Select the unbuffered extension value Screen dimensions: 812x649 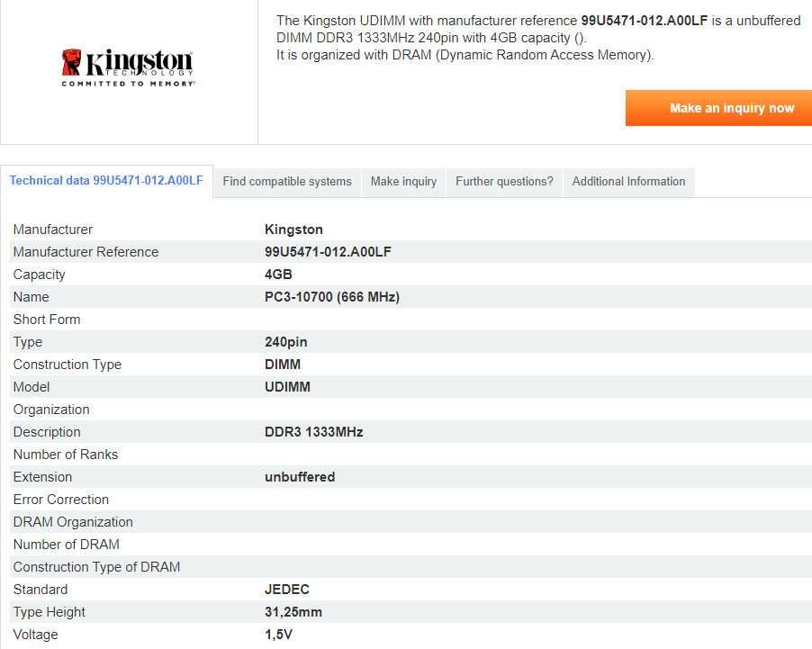(x=300, y=477)
